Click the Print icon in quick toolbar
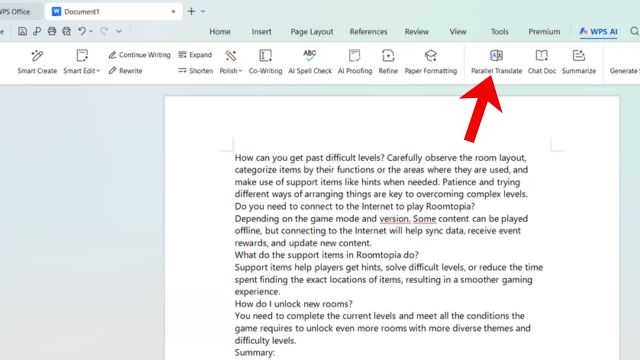This screenshot has width=640, height=360. [52, 31]
